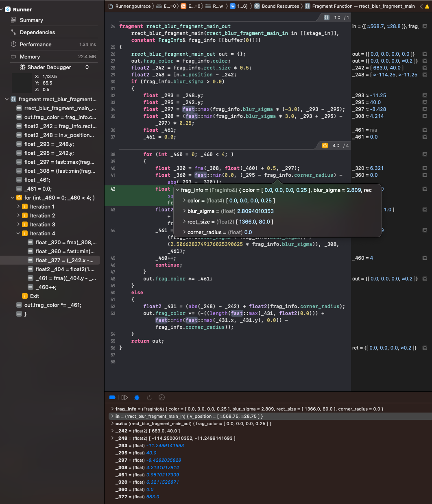
Task: Click value view icon beside '_460 = 4'
Action: [x=425, y=258]
